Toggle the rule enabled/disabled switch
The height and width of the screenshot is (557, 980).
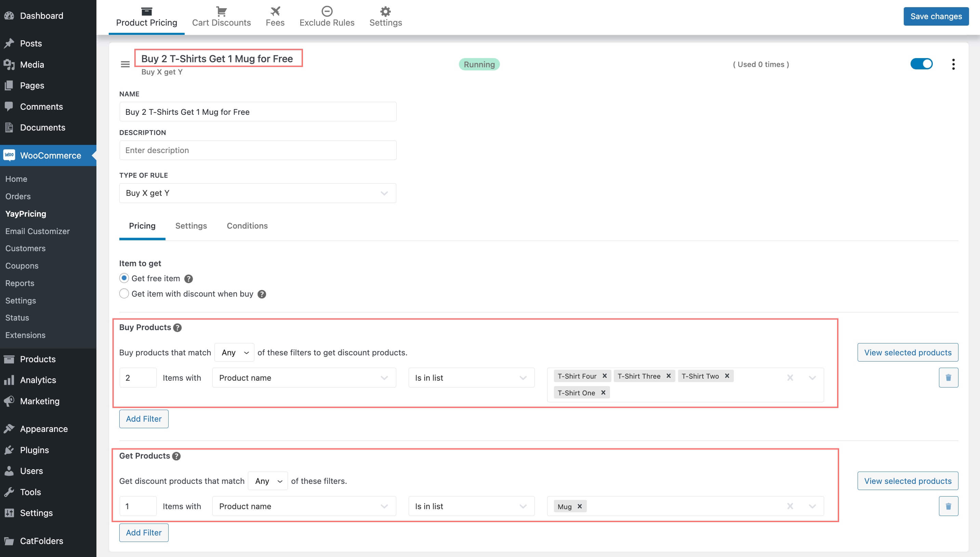921,64
